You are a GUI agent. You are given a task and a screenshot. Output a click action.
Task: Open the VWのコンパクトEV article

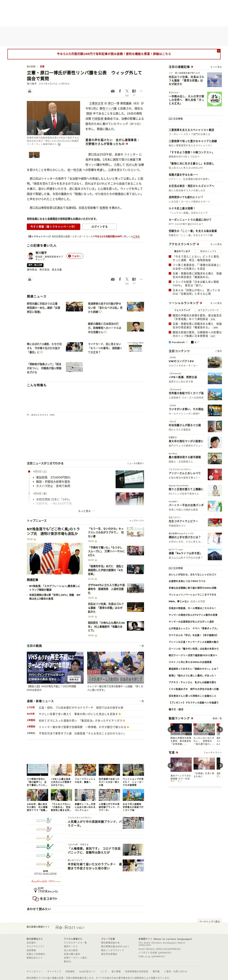click(x=181, y=361)
